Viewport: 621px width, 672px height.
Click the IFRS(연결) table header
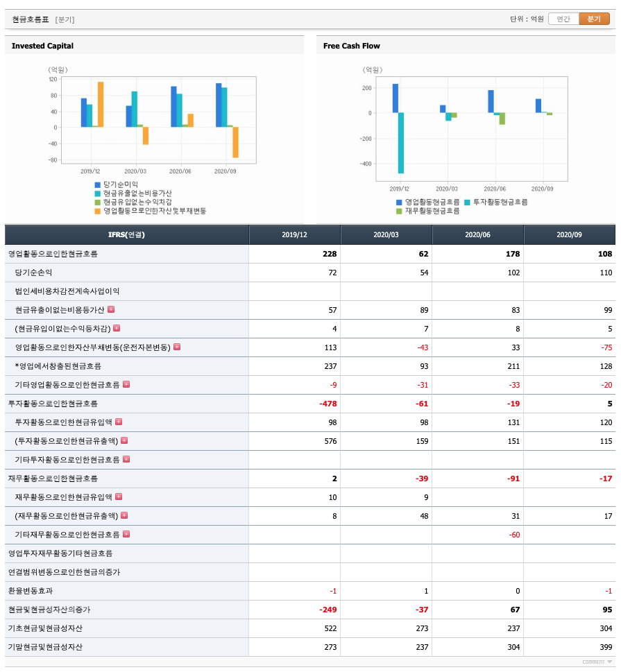click(126, 235)
